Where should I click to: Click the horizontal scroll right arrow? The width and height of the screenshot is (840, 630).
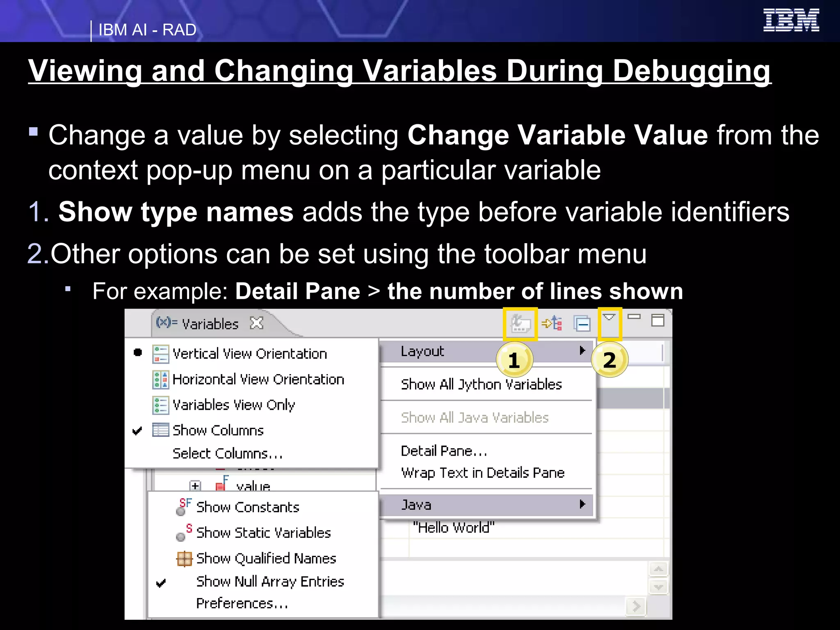point(636,606)
